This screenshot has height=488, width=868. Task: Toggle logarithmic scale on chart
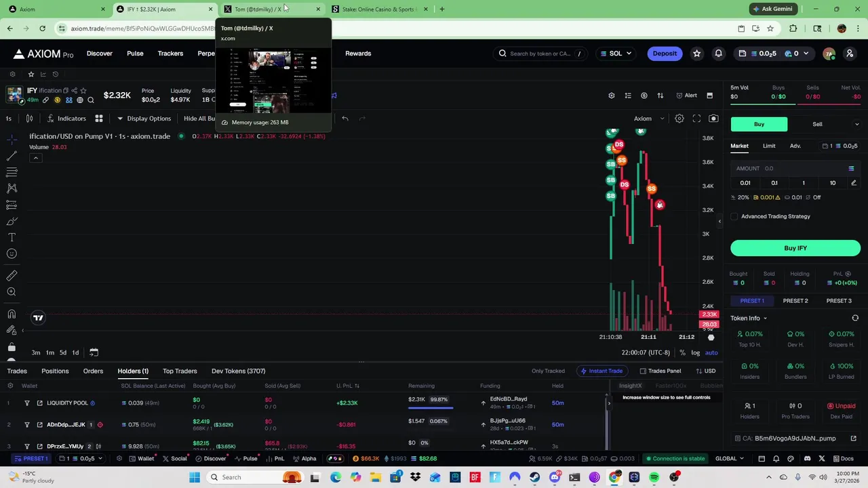(695, 353)
